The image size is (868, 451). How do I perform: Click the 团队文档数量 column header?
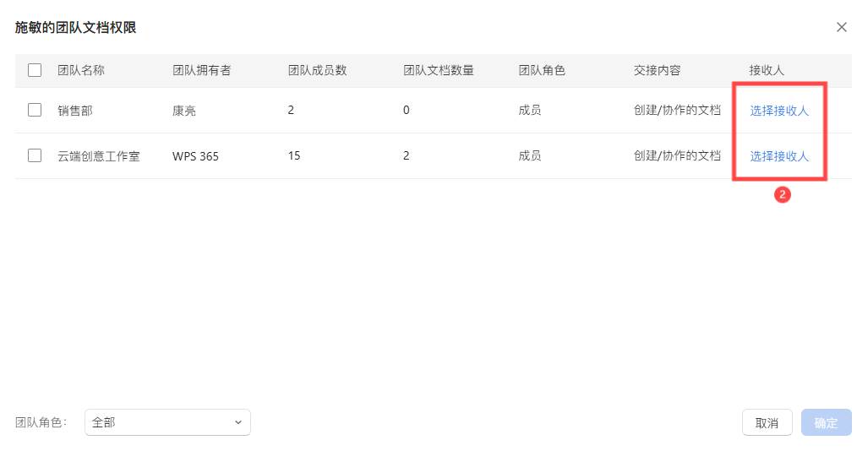coord(439,70)
